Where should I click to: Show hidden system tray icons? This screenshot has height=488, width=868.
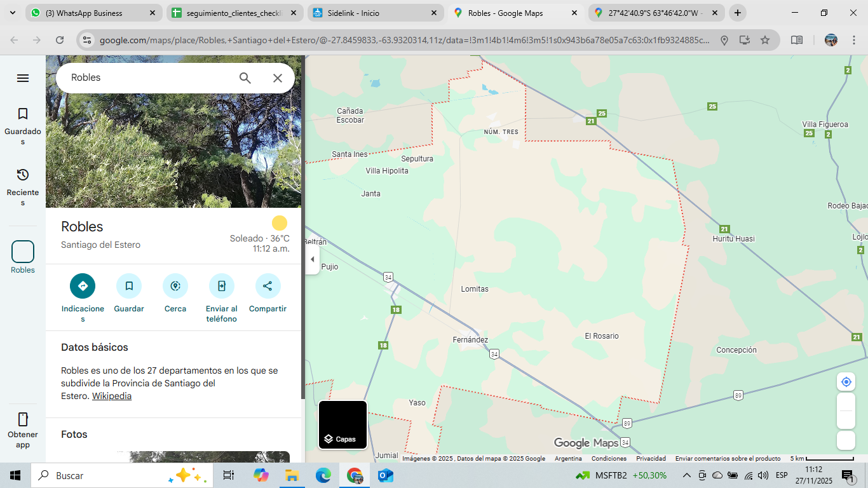coord(686,475)
